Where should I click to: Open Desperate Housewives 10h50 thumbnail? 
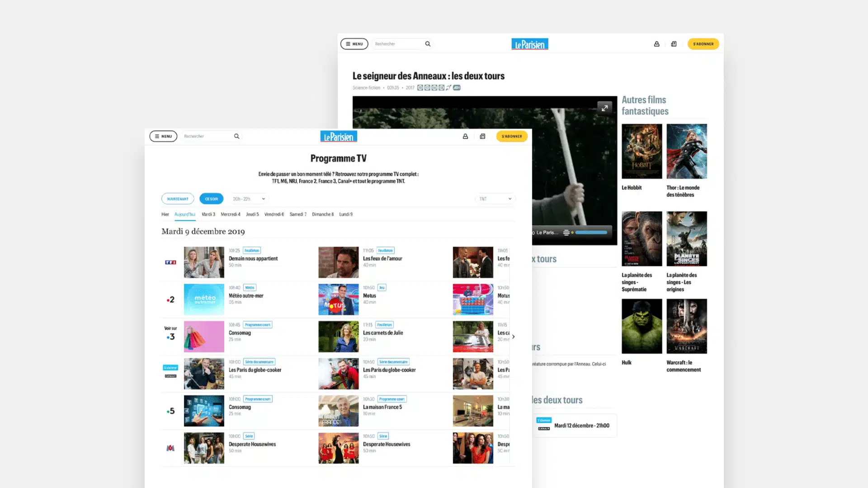[x=338, y=448]
